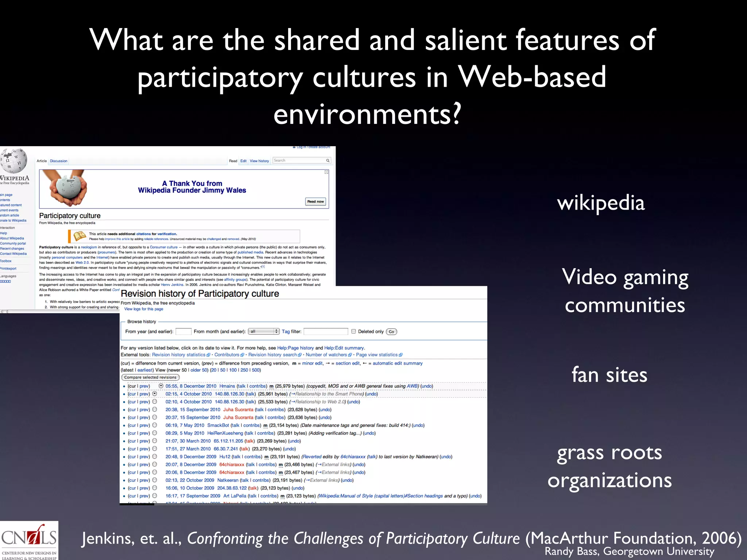The height and width of the screenshot is (560, 747).
Task: Click the 'wikipedia' slide text
Action: [601, 203]
